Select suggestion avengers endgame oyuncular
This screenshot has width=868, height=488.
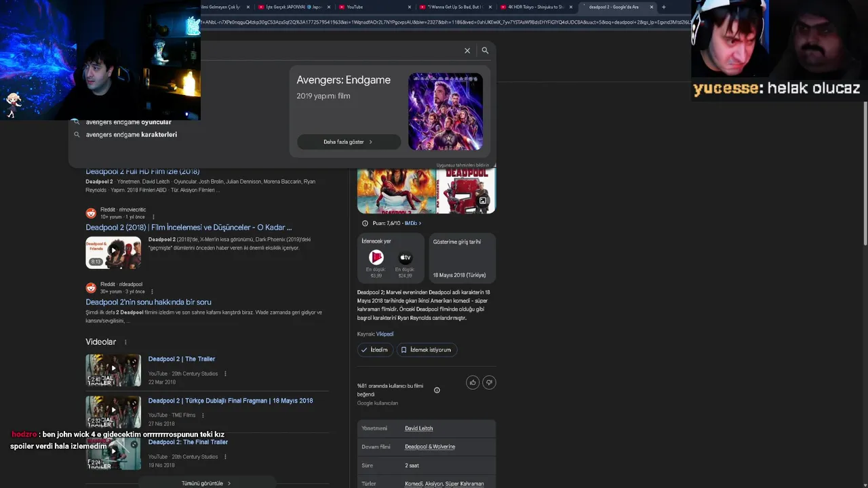pos(129,123)
